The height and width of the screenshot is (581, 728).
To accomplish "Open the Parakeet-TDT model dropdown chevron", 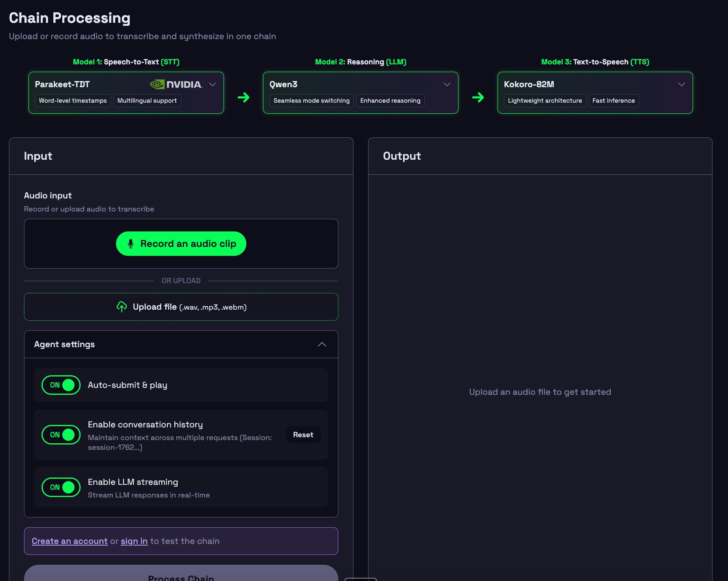I will click(x=213, y=84).
